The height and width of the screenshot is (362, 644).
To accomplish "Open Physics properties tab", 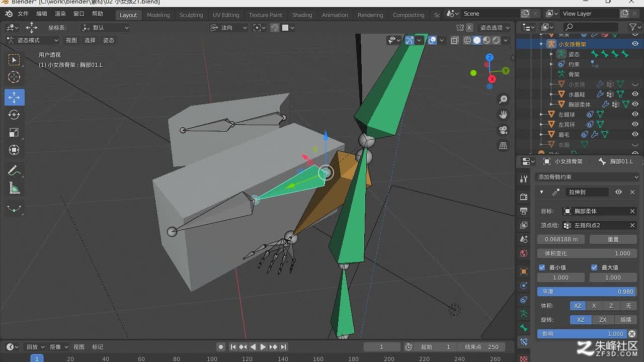I will click(x=524, y=286).
